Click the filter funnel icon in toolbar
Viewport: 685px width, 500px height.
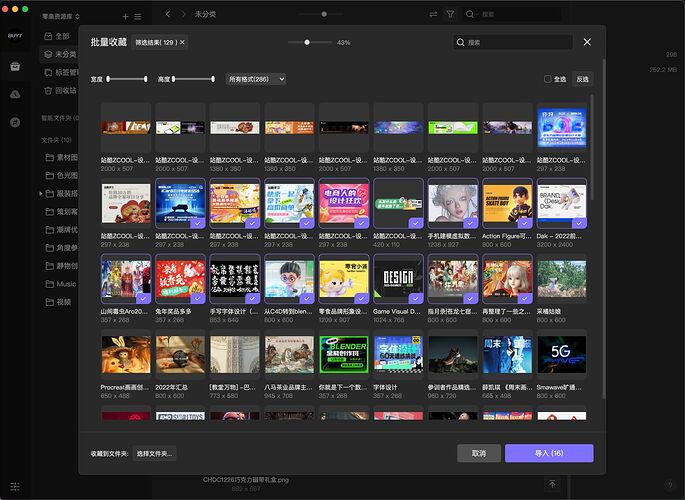point(450,15)
